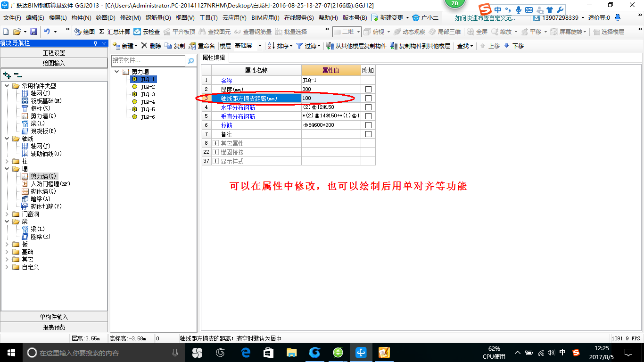Click the search magnifier icon
This screenshot has height=362, width=644.
[x=191, y=61]
